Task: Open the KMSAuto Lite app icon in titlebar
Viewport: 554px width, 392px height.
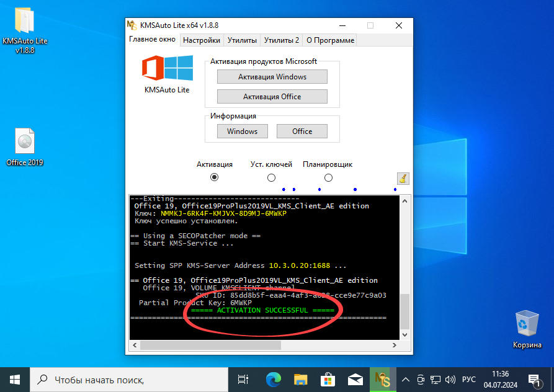Action: click(x=131, y=25)
